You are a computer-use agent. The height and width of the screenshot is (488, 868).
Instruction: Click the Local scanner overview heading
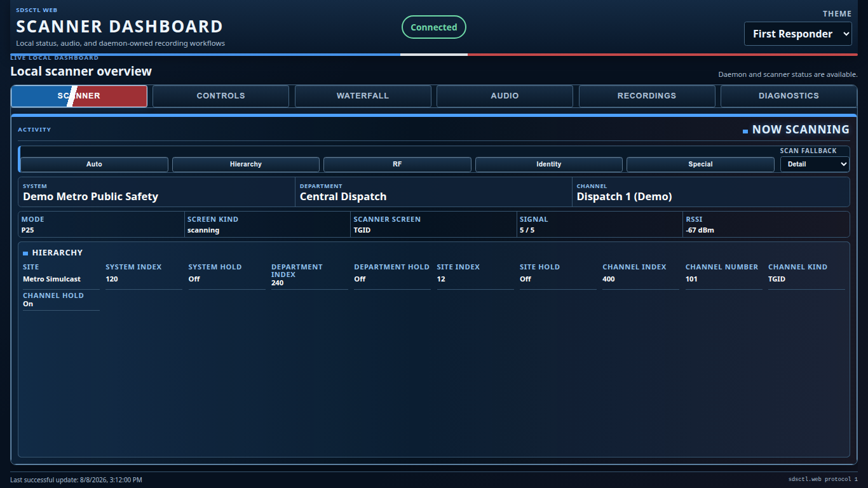coord(81,71)
